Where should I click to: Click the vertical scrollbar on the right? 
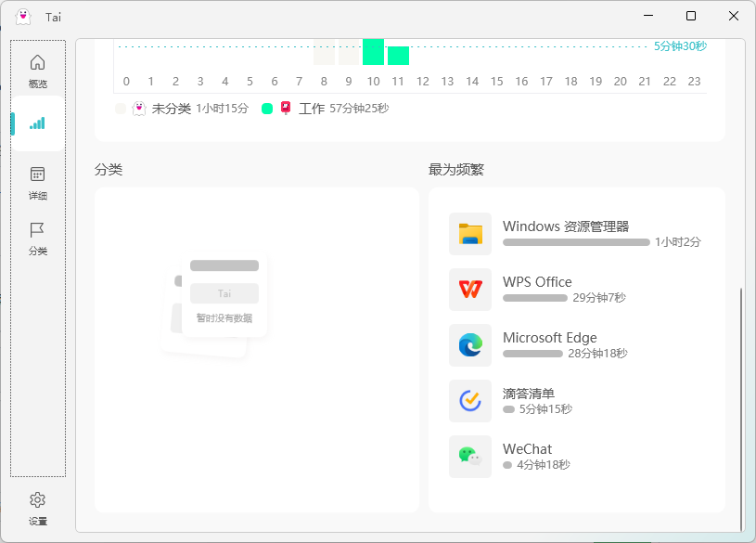point(741,408)
